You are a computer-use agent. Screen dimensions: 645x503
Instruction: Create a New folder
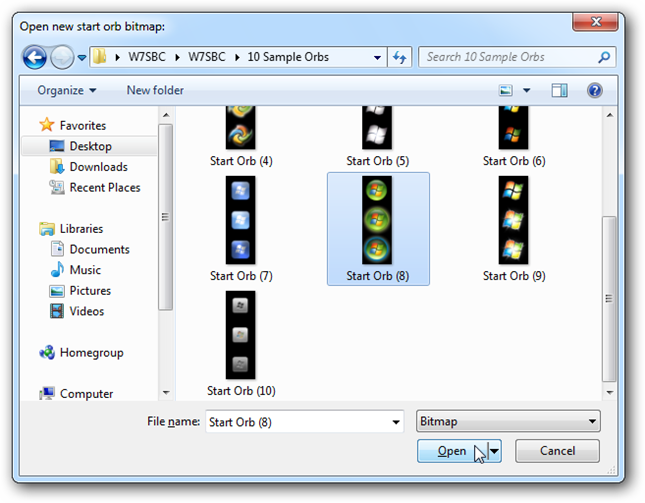pos(155,90)
